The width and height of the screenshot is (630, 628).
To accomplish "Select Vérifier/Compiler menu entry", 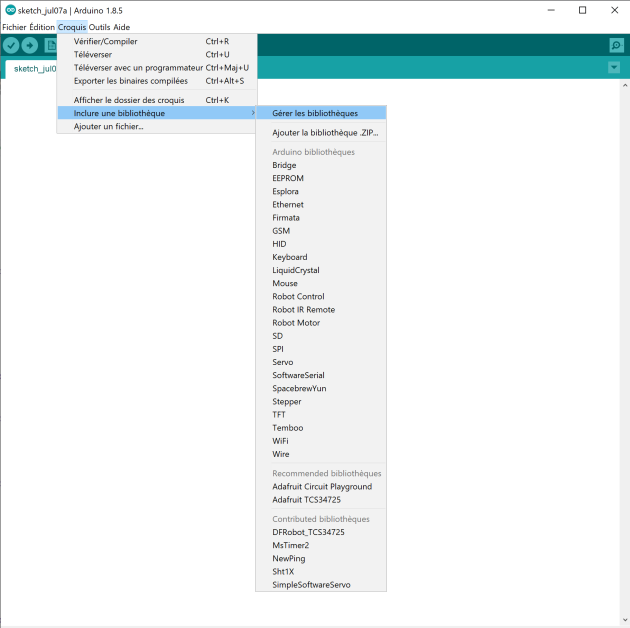I will click(157, 41).
